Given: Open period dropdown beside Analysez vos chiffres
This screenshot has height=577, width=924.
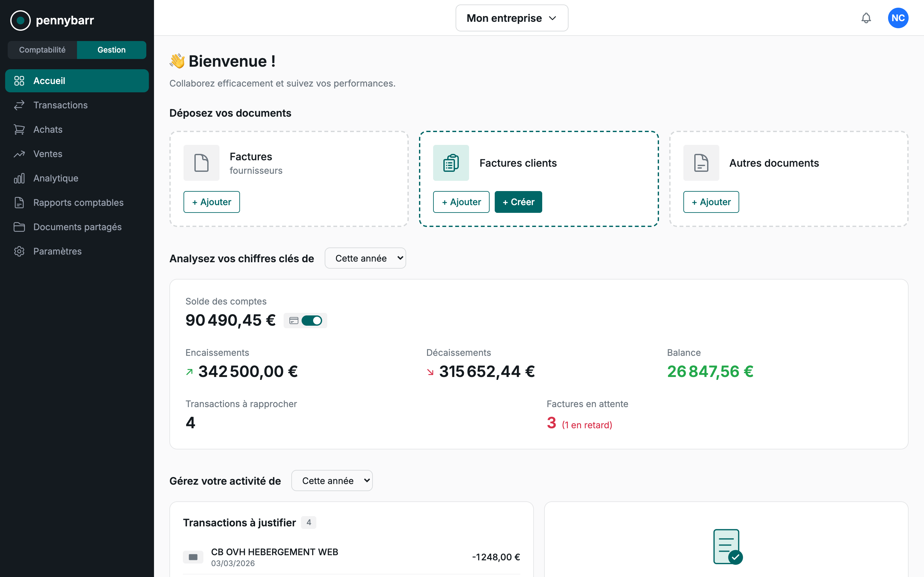Looking at the screenshot, I should click(365, 258).
